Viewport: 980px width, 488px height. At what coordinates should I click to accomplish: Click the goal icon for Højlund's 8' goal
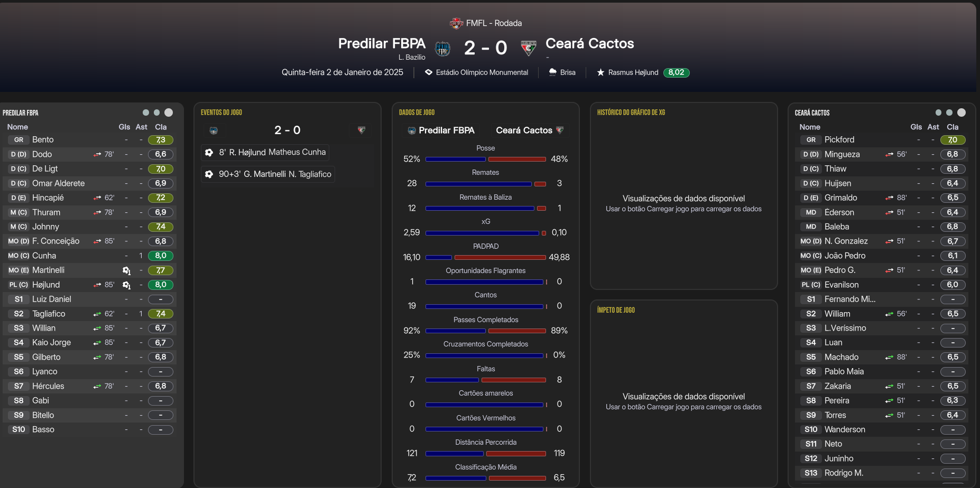tap(209, 152)
